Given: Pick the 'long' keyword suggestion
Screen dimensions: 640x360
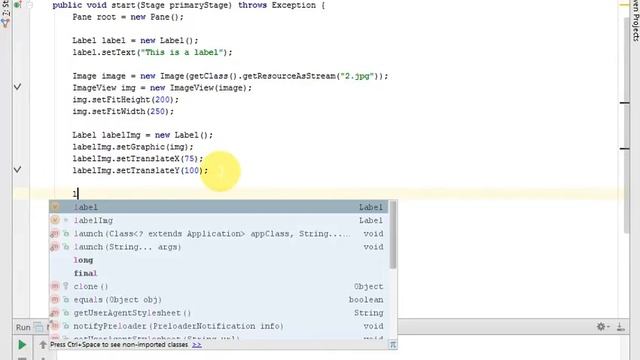Looking at the screenshot, I should pyautogui.click(x=219, y=260).
